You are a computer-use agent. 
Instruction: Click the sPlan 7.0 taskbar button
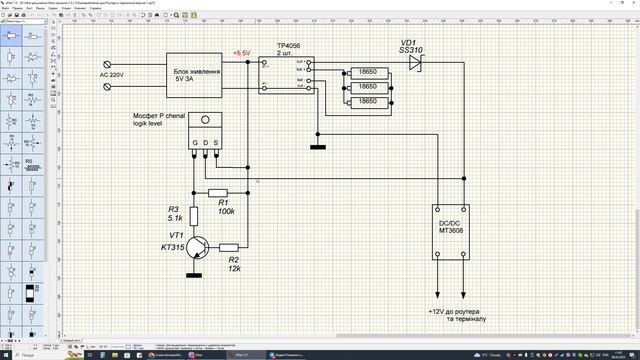246,355
